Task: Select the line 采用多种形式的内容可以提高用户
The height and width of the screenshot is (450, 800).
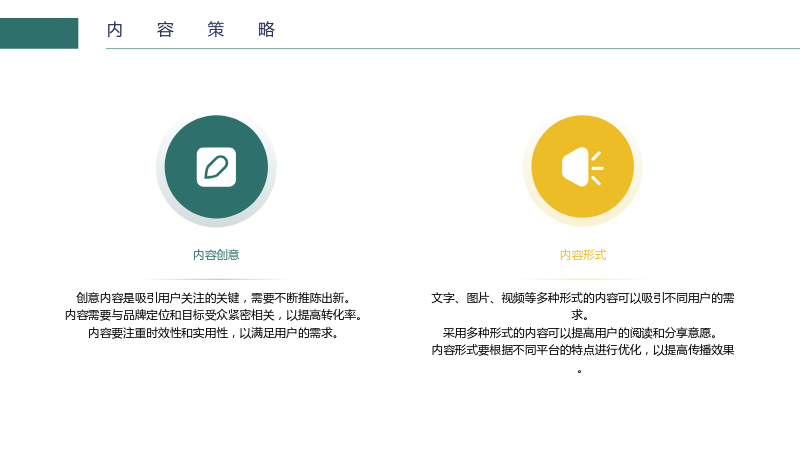Action: point(580,333)
